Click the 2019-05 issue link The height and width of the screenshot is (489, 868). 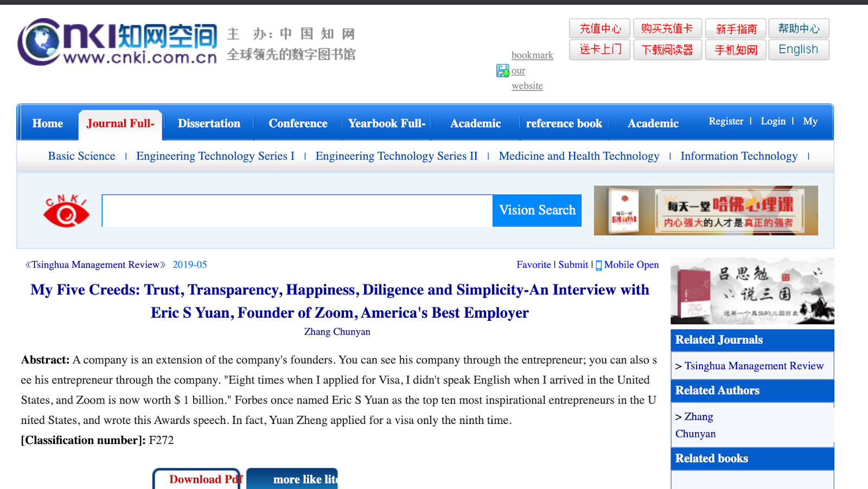coord(190,265)
